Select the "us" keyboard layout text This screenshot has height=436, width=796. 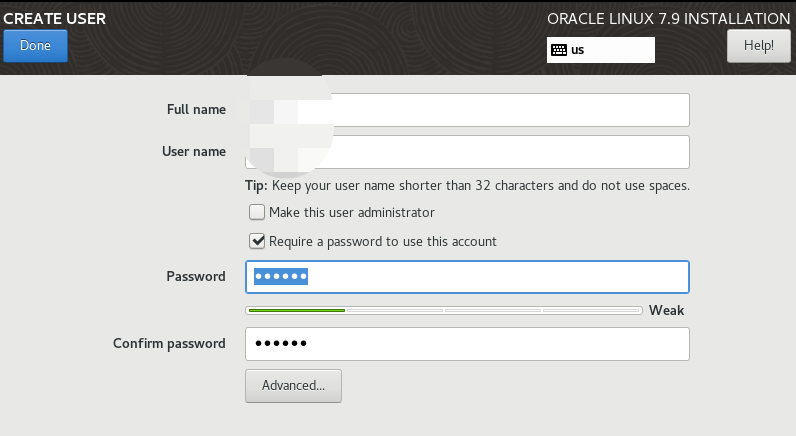[x=578, y=50]
